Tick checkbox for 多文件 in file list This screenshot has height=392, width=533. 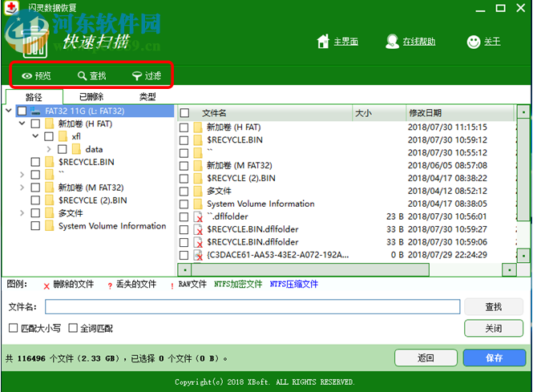(184, 191)
